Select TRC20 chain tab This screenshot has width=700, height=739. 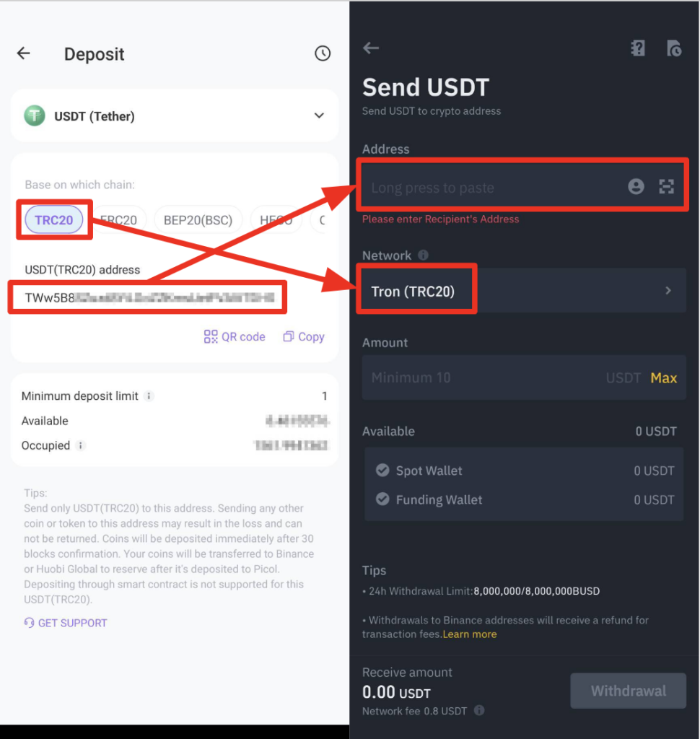tap(54, 220)
